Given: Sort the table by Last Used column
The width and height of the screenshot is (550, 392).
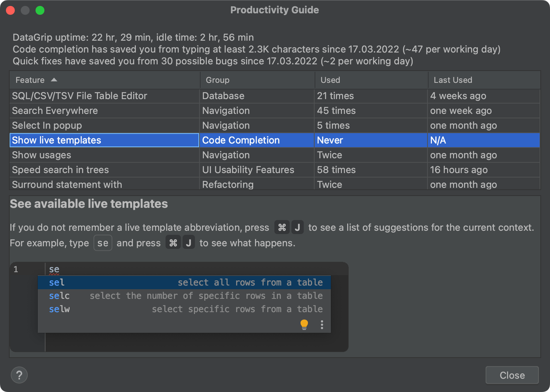Looking at the screenshot, I should [453, 80].
